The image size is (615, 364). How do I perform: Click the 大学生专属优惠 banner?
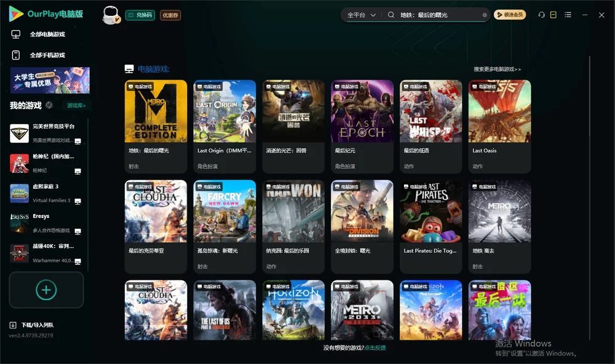coord(50,81)
